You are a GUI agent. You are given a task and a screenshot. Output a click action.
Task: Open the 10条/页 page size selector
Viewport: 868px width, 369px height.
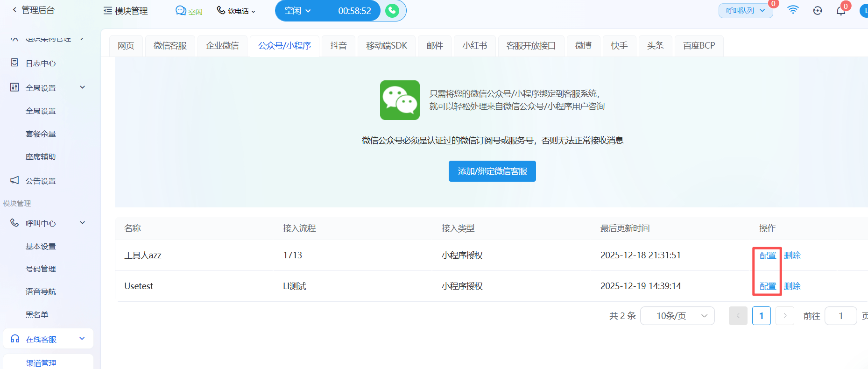(677, 316)
